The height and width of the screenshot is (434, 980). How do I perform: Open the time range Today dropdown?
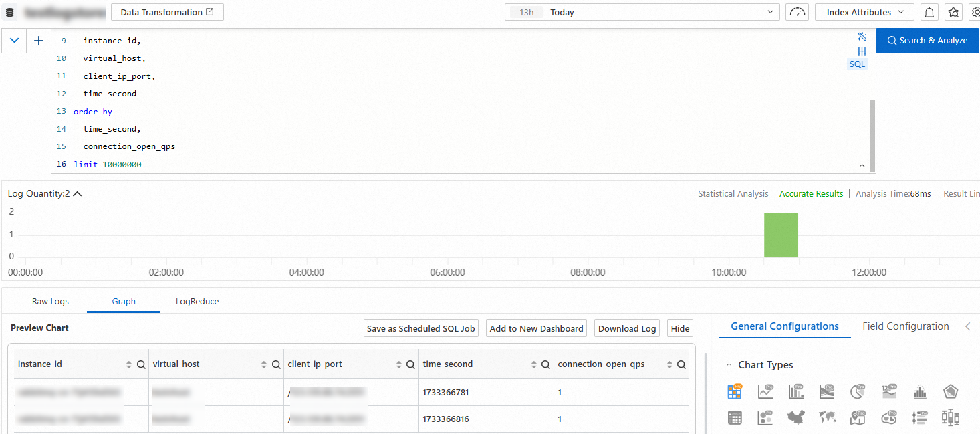pos(642,12)
